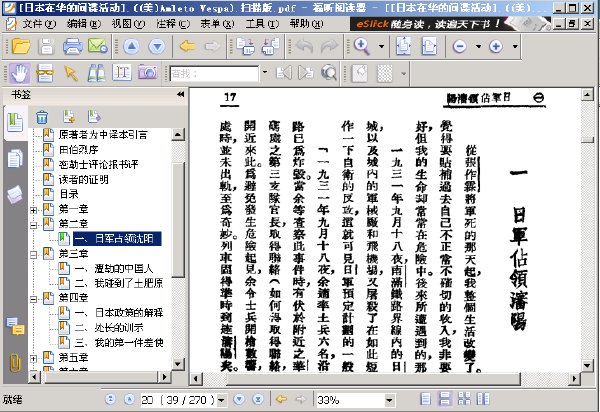Collapse the 第二章 bookmark node
This screenshot has width=600, height=412.
(x=34, y=225)
